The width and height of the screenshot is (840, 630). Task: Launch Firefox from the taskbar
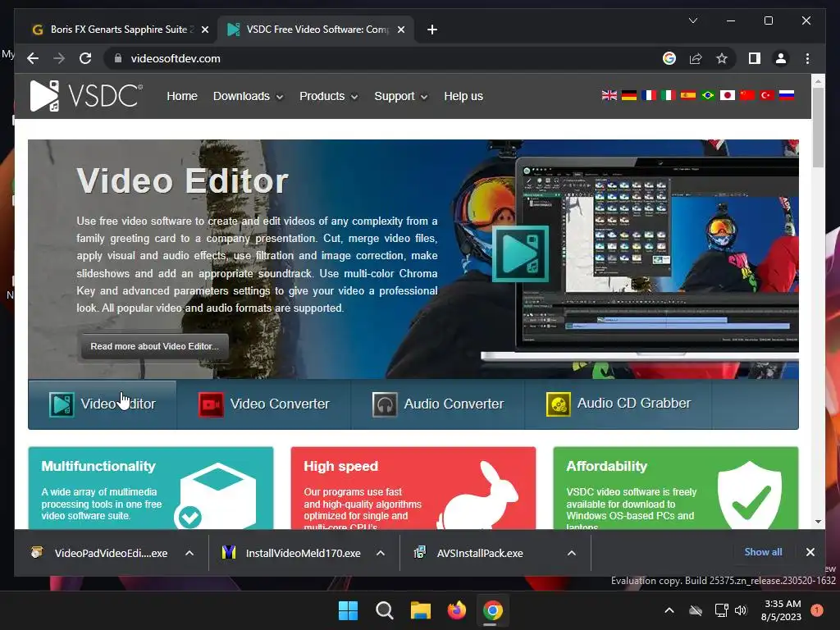(456, 610)
